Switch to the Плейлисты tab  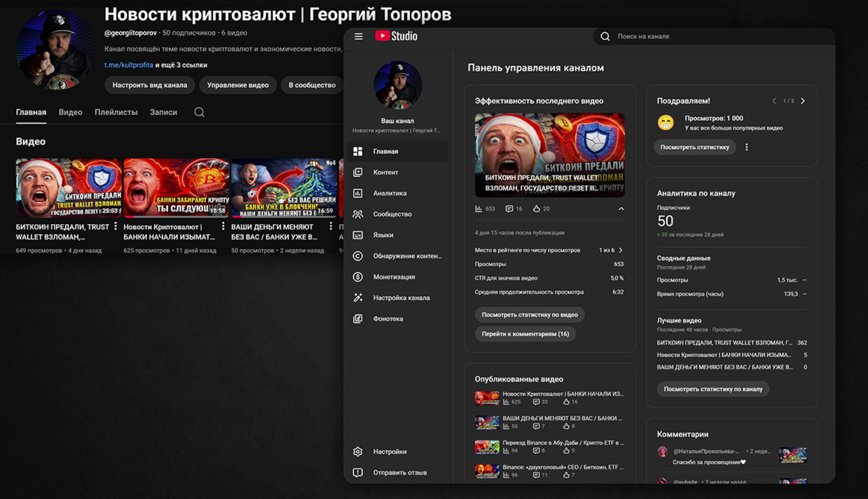coord(116,112)
